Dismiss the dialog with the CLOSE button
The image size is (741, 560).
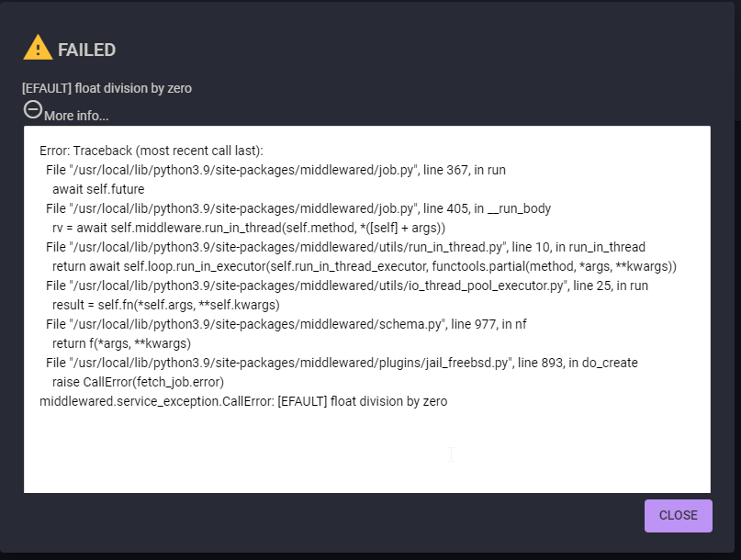tap(679, 516)
